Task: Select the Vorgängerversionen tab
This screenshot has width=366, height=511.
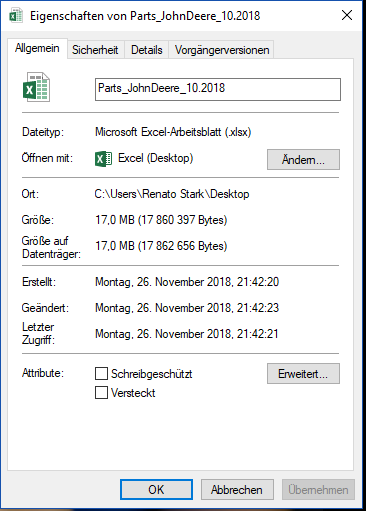Action: 222,50
